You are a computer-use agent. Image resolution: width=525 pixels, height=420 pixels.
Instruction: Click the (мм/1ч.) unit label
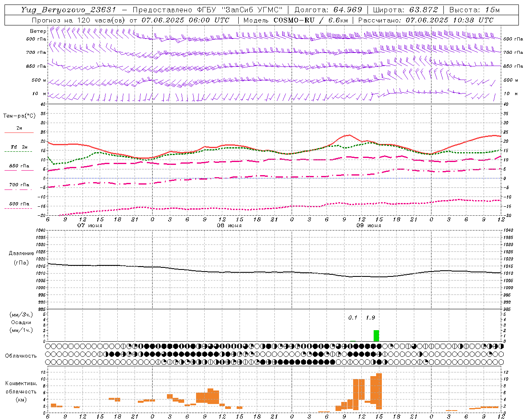[21, 330]
